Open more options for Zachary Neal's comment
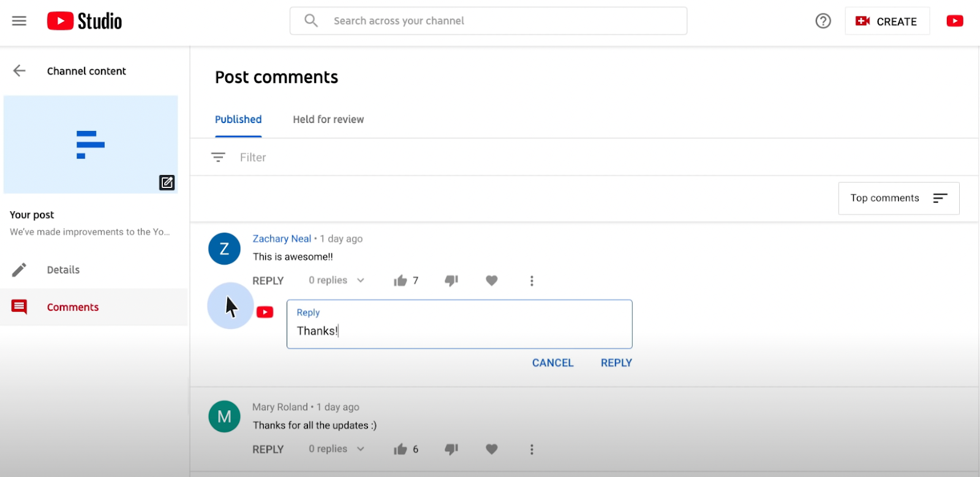 [x=531, y=280]
